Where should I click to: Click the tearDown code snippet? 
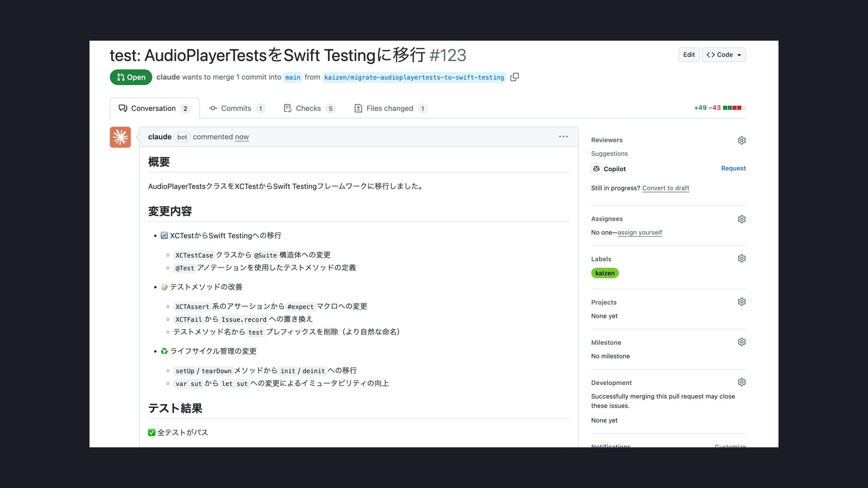click(x=217, y=371)
